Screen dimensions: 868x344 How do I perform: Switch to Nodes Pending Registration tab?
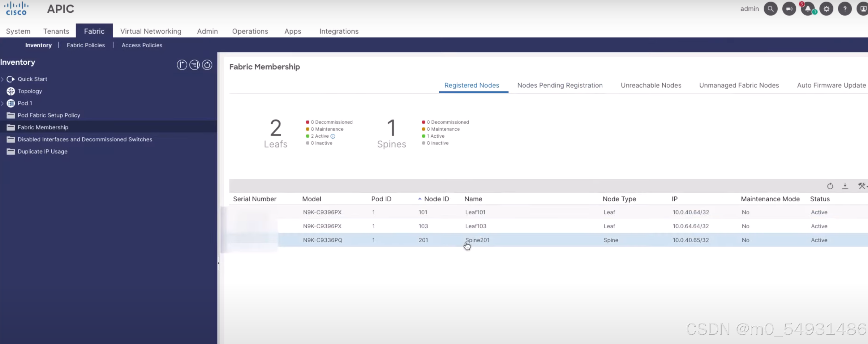coord(560,85)
